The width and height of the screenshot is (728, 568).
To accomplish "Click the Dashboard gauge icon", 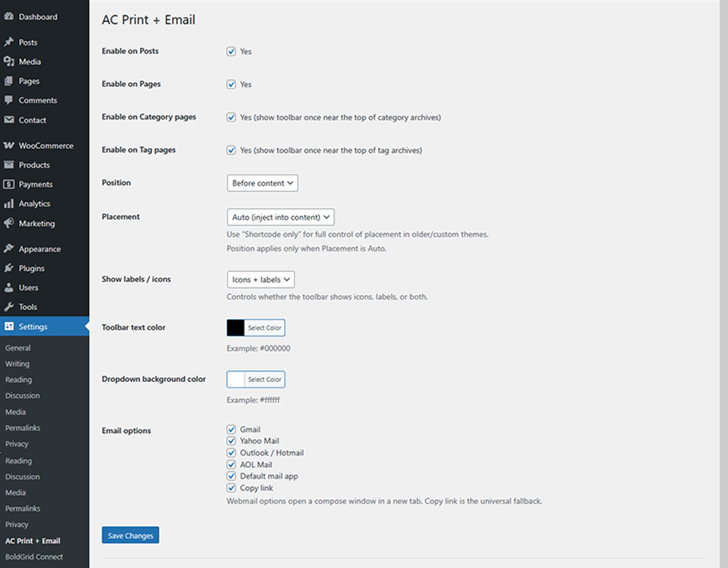I will (x=9, y=17).
